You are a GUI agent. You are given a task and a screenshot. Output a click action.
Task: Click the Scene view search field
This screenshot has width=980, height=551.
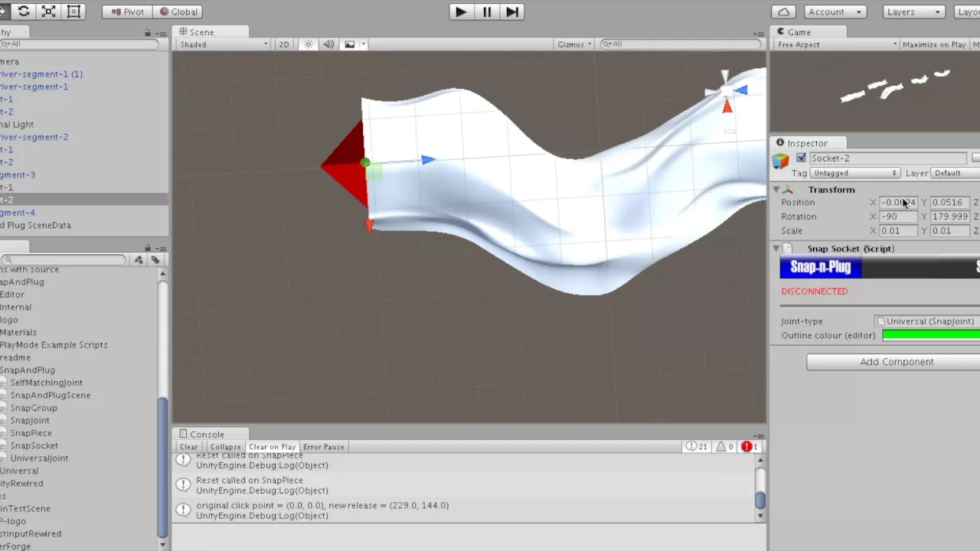coord(680,44)
